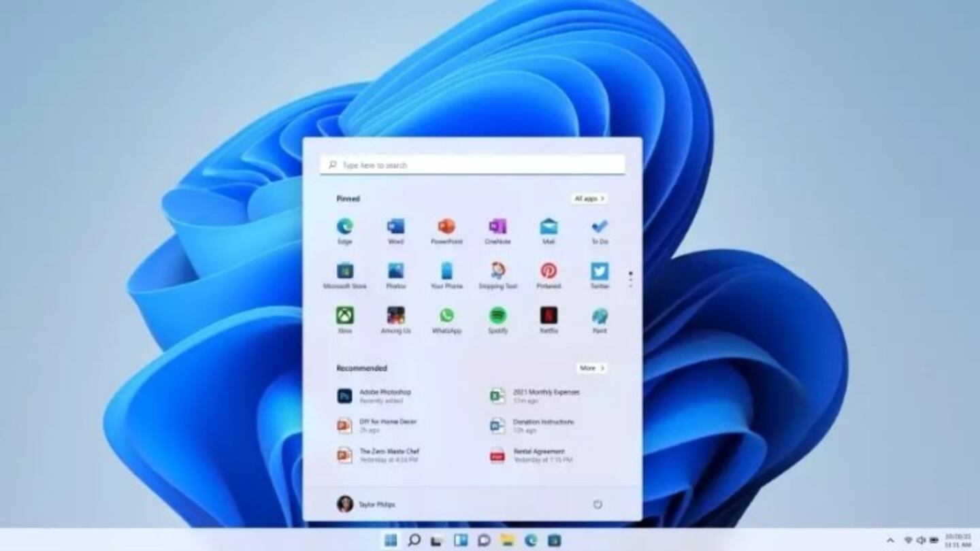Open recommended Adobe Photoshop entry
Viewport: 980px width, 551px height.
point(374,396)
